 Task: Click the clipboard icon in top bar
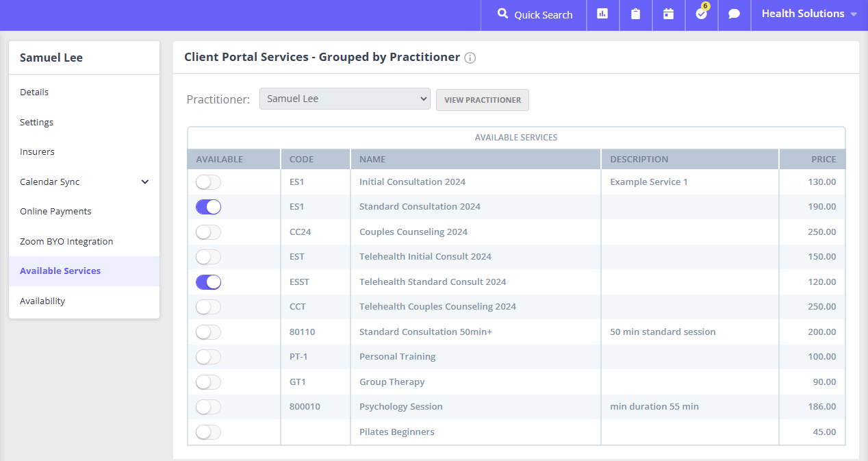(x=635, y=14)
